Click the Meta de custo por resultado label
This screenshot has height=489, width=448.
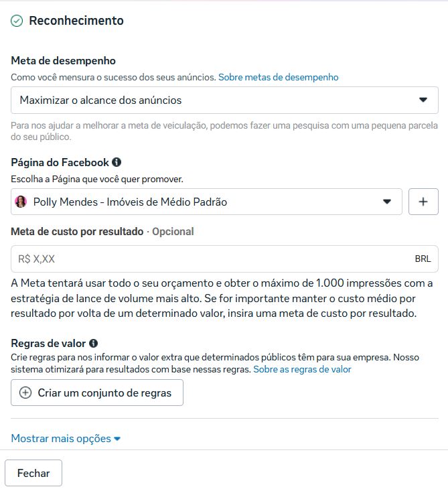[77, 231]
